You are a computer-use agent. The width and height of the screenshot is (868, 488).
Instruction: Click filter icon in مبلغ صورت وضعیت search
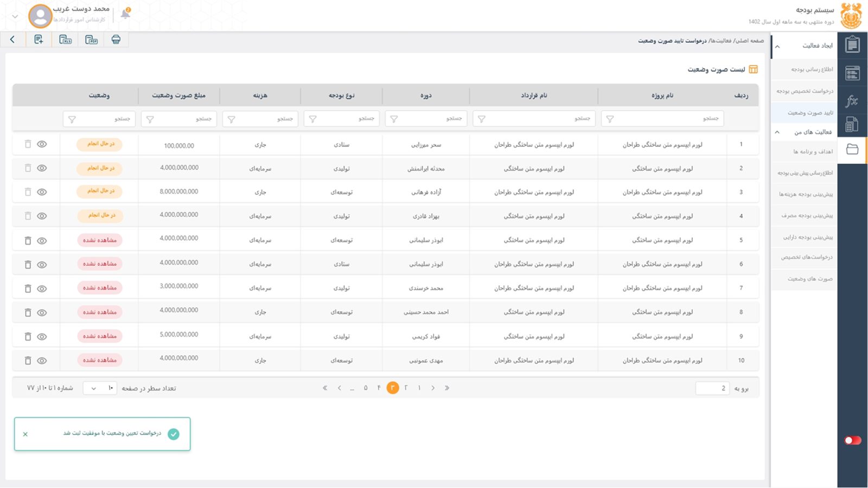point(150,119)
